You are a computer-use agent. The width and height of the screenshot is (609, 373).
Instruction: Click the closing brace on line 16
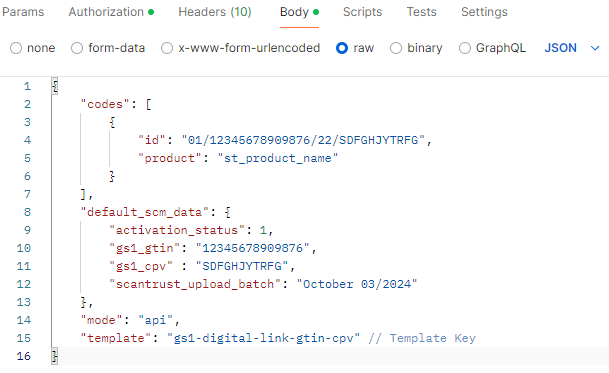[x=55, y=356]
